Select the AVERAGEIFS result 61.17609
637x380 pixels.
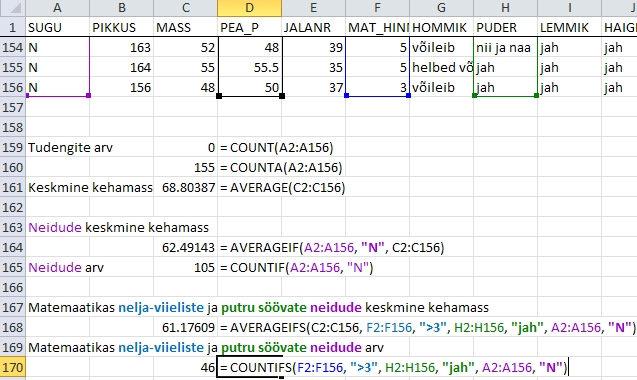coord(186,328)
